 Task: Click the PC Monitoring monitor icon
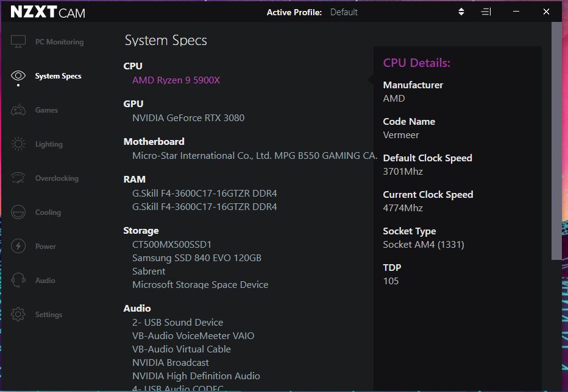(x=18, y=41)
